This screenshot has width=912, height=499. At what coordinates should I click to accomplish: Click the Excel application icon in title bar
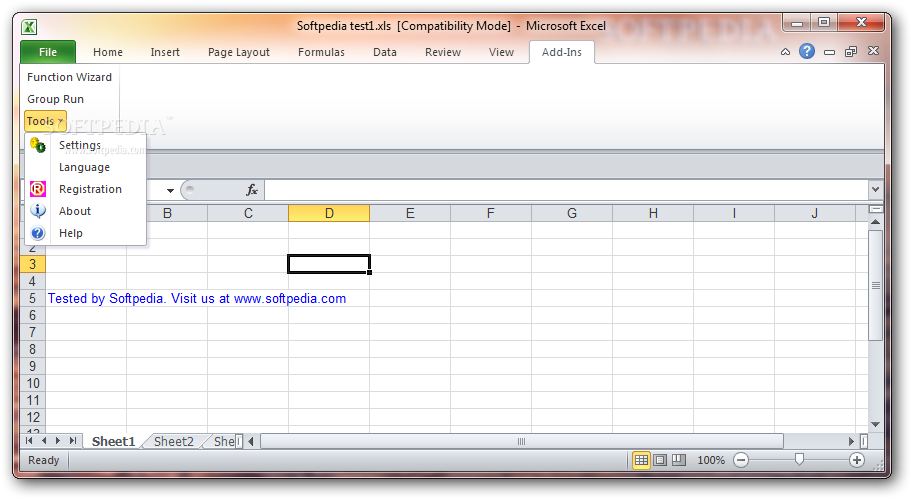(29, 27)
